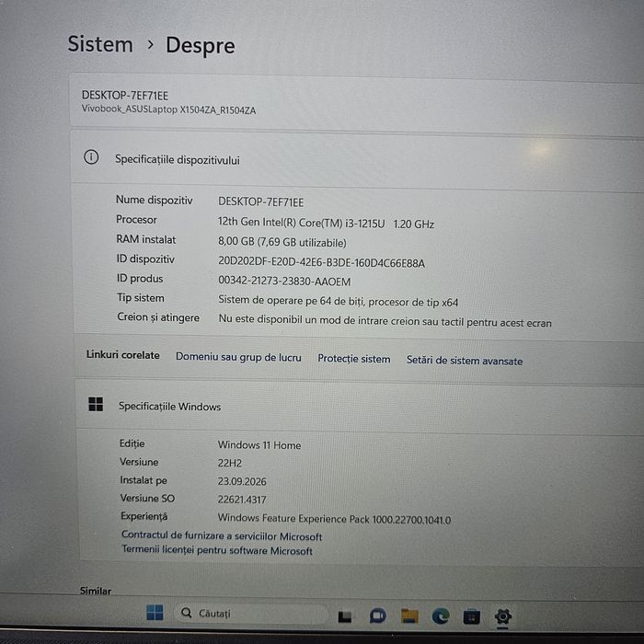This screenshot has height=644, width=644.
Task: Click the Căutați taskbar search box
Action: tap(250, 614)
